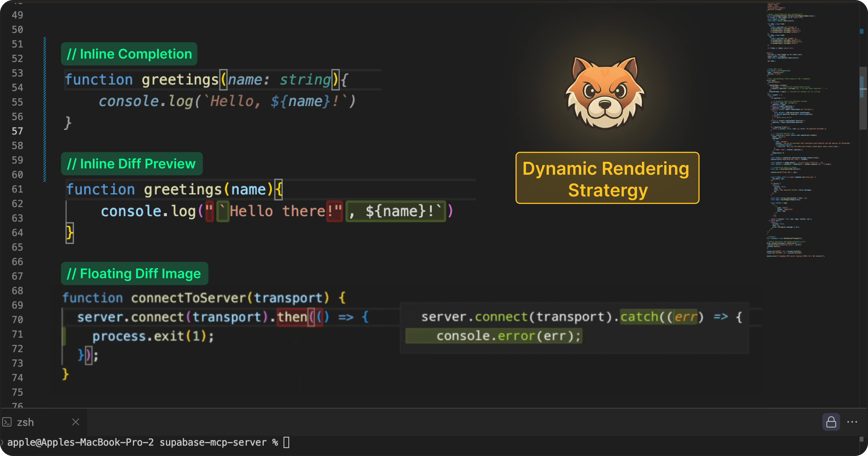Screen dimensions: 868x456
Task: Click the terminal icon beside zsh
Action: pyautogui.click(x=7, y=422)
